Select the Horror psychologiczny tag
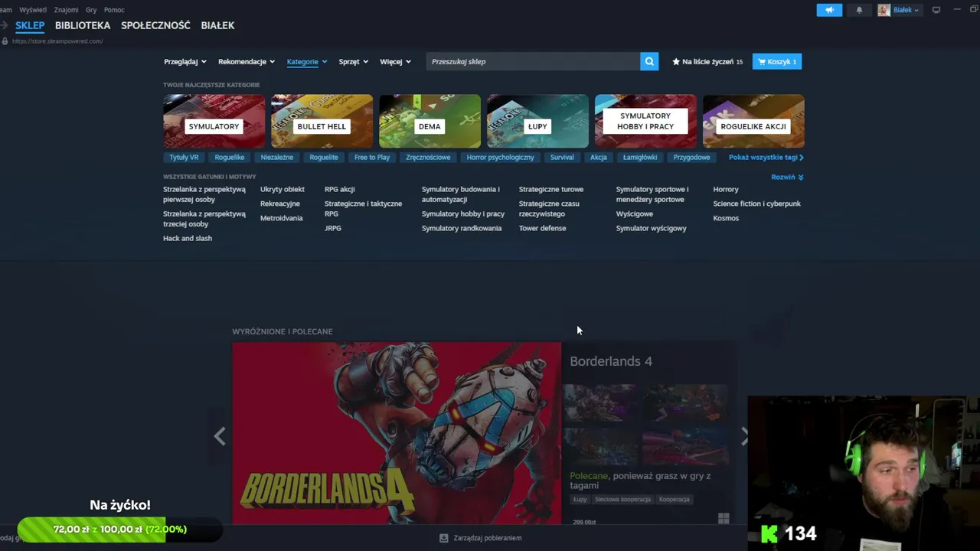Screen dimensions: 980x551 tap(501, 157)
